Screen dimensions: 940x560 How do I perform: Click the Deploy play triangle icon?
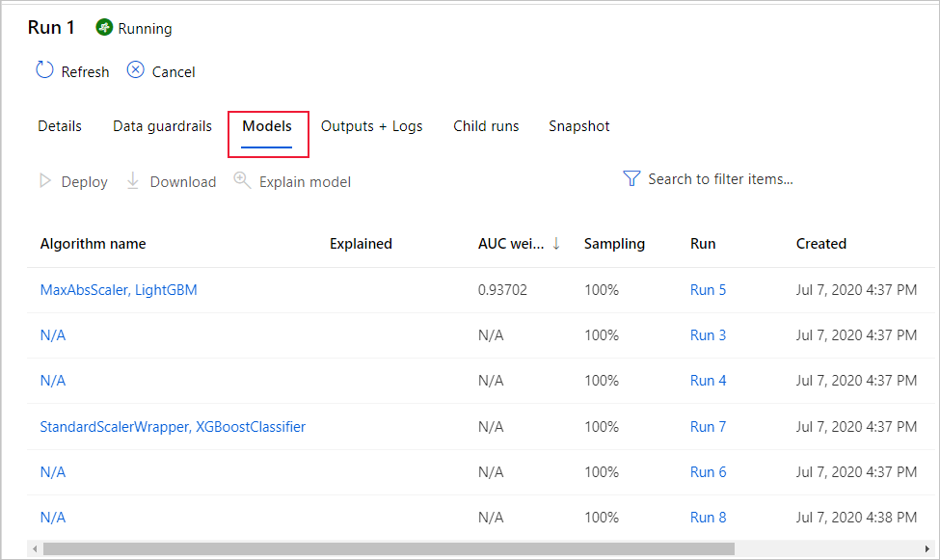click(x=44, y=181)
